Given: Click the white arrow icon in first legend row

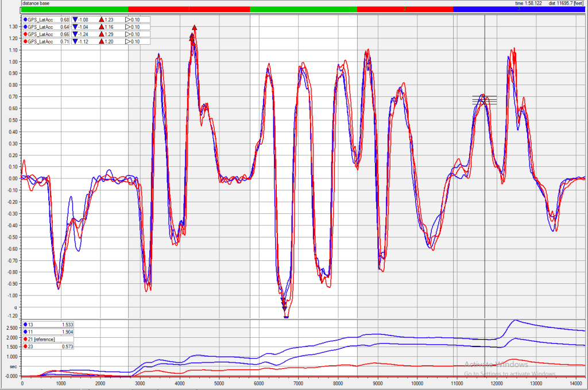Looking at the screenshot, I should click(x=128, y=19).
